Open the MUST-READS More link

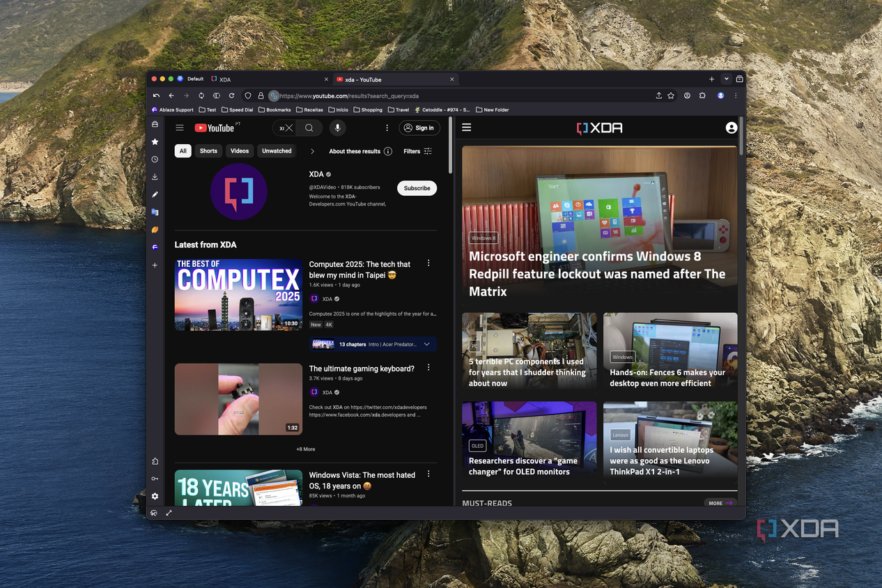click(x=720, y=503)
